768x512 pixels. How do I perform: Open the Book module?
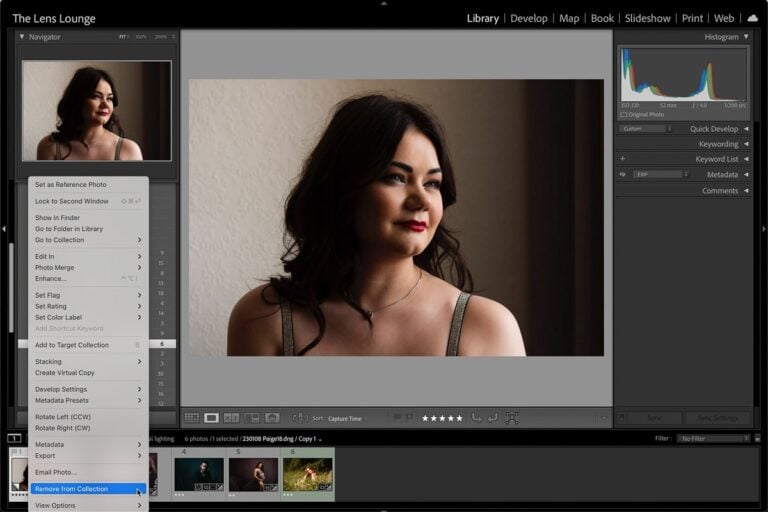click(602, 19)
